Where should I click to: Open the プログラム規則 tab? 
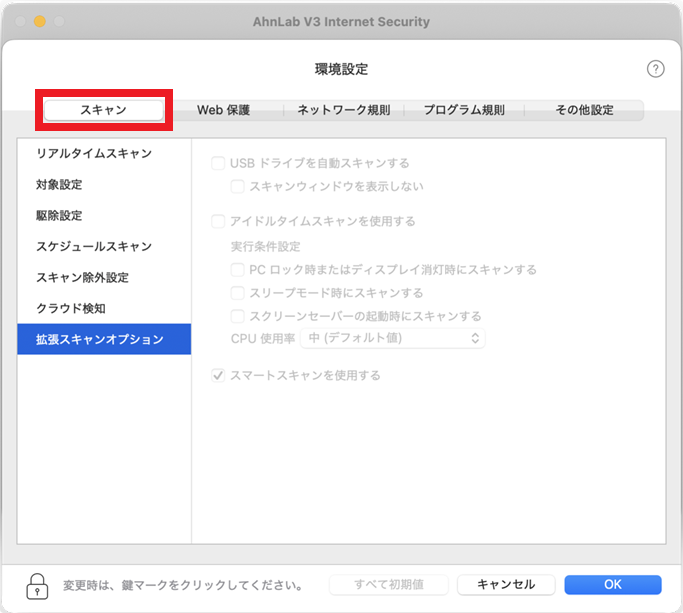coord(464,110)
